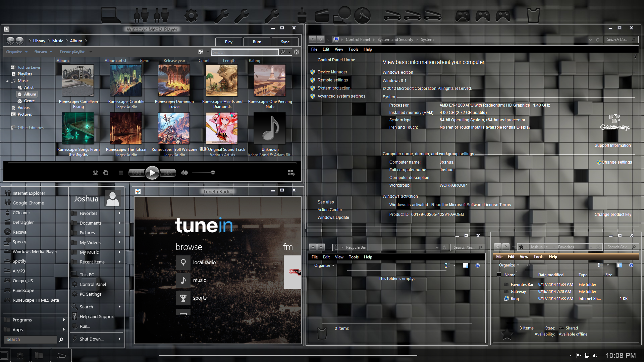Click the volume icon in system tray

(x=595, y=356)
